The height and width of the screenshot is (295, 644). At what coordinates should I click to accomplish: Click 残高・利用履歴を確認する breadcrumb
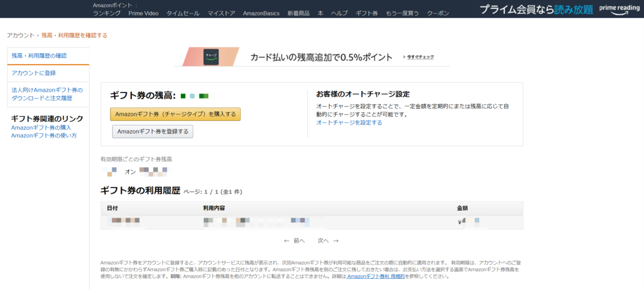click(x=74, y=35)
